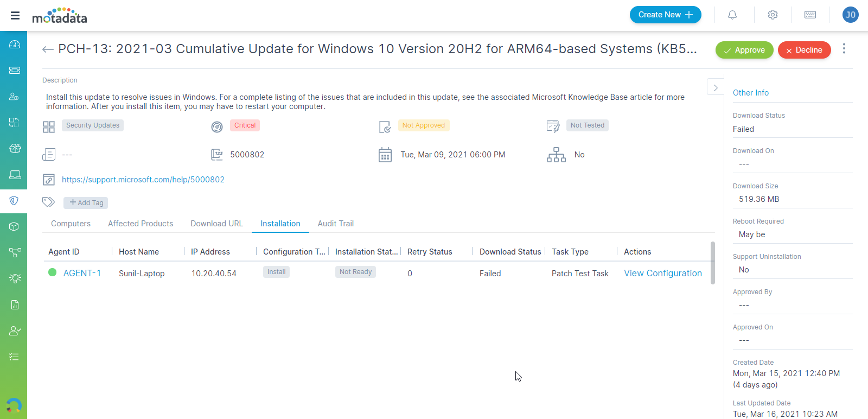This screenshot has height=419, width=868.
Task: Click the link icon beside support URL
Action: pos(49,180)
